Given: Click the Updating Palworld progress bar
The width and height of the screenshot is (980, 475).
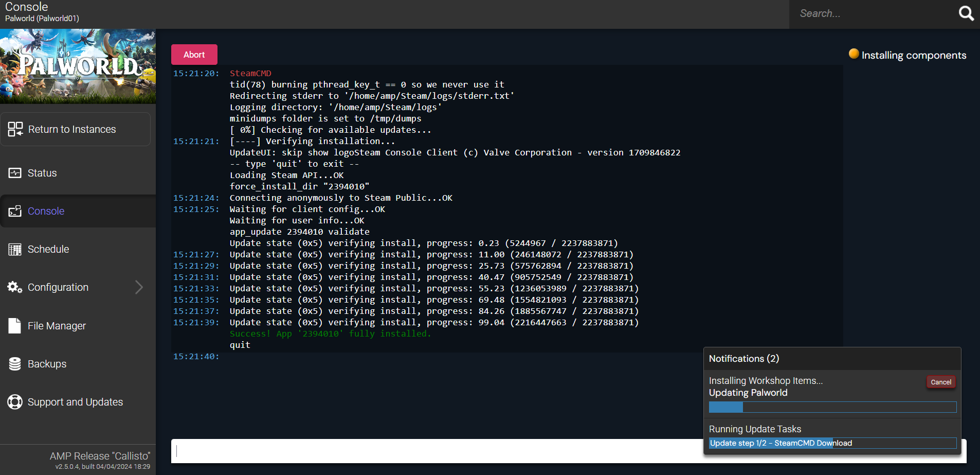Looking at the screenshot, I should (832, 407).
